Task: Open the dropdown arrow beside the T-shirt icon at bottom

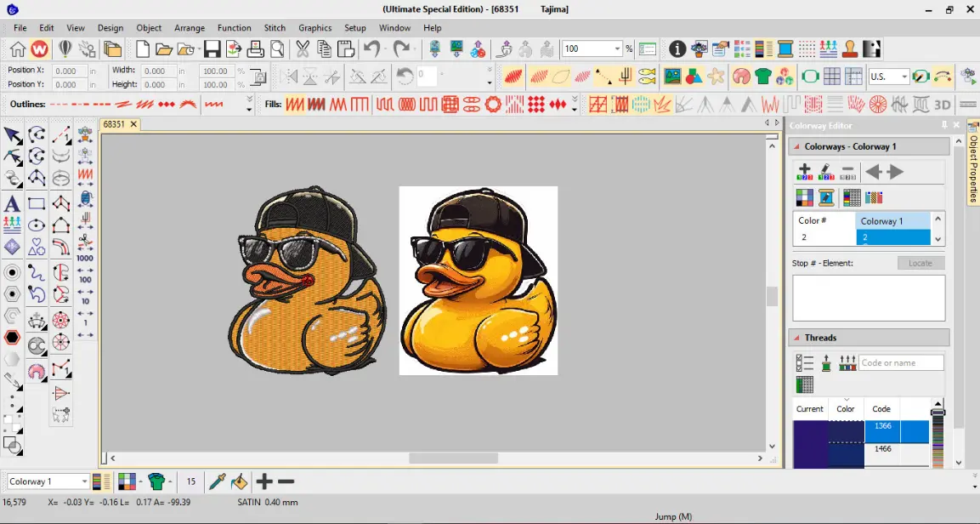Action: (x=170, y=481)
